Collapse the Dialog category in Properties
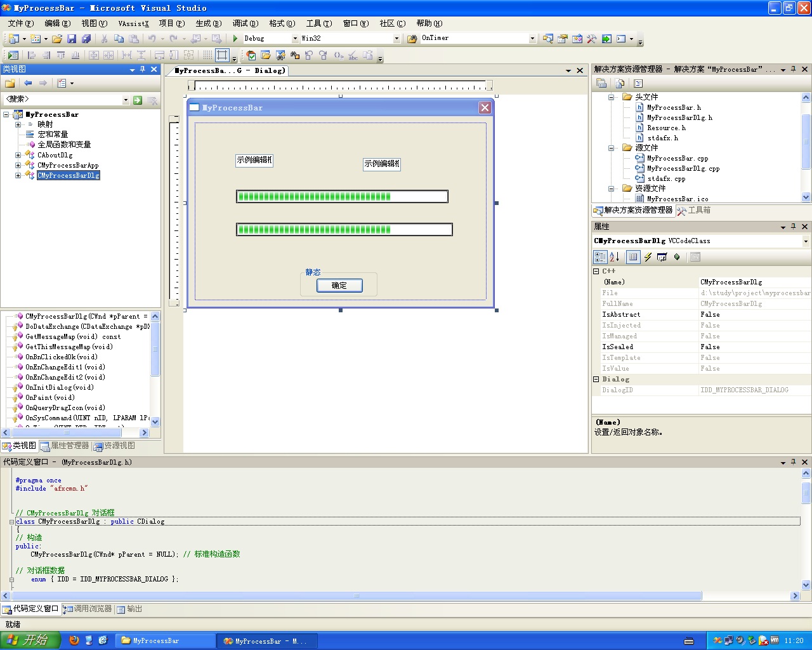812x650 pixels. point(596,379)
